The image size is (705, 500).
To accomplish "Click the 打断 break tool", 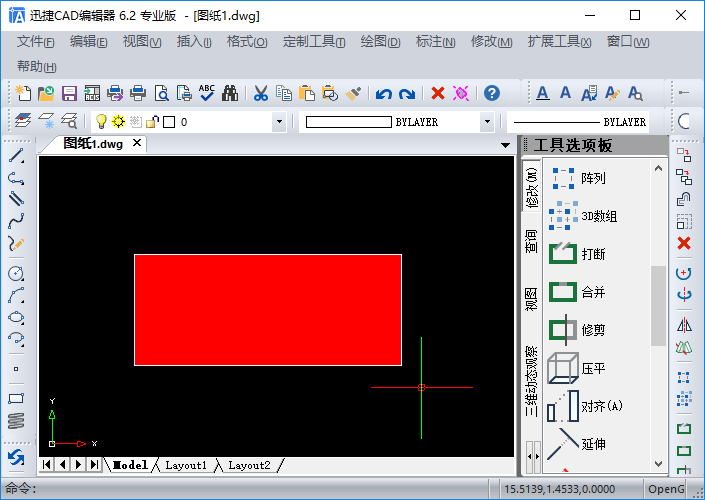I will coord(577,254).
